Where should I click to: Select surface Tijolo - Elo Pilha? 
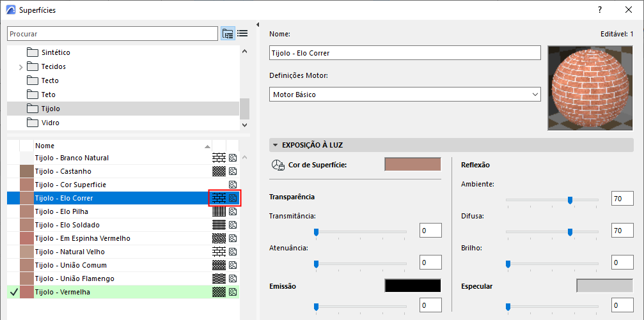(123, 211)
